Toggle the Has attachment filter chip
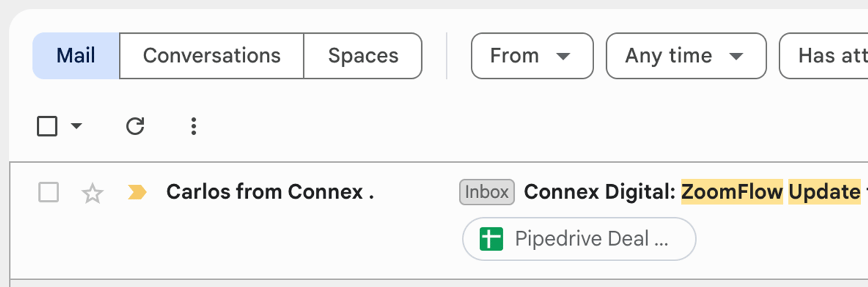The image size is (868, 287). pos(826,56)
